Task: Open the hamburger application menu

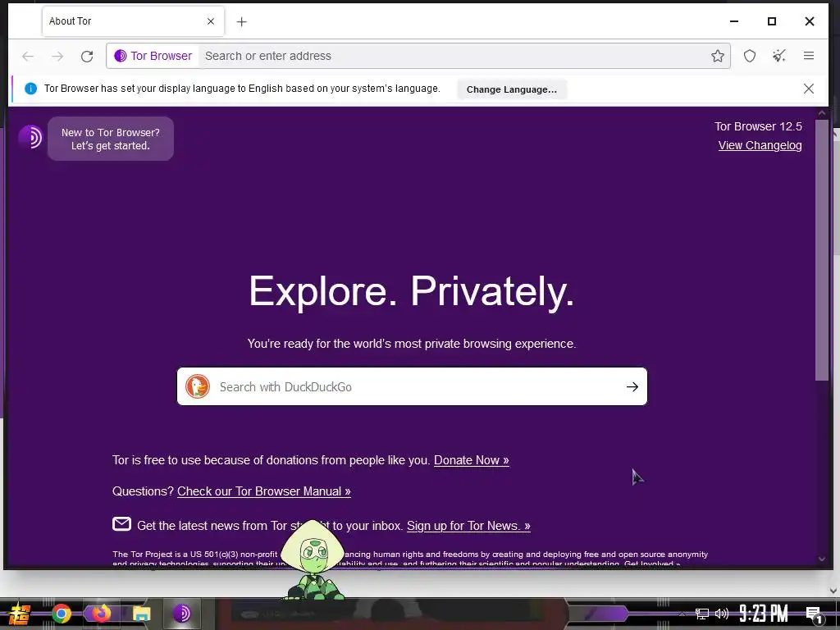Action: tap(808, 56)
